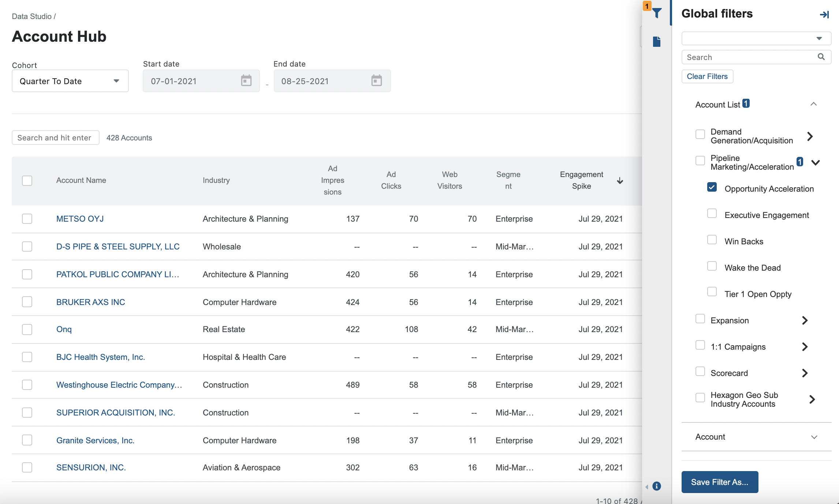
Task: Open D-S PIPE & STEEL SUPPLY account
Action: [118, 247]
